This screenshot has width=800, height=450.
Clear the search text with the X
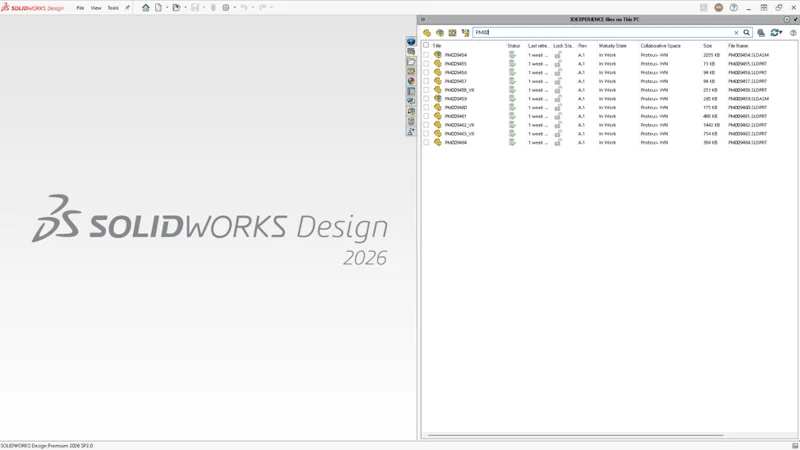coord(736,33)
